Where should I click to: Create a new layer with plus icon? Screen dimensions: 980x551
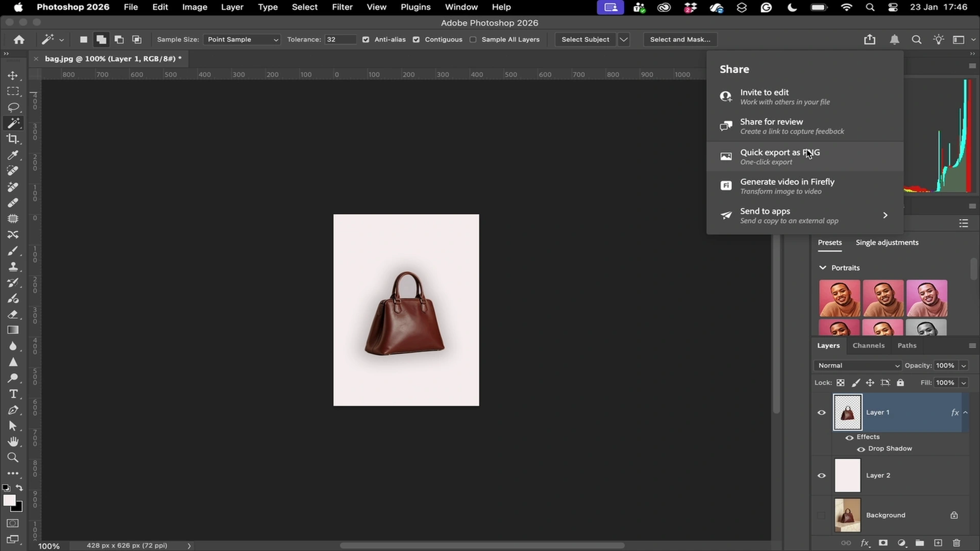click(938, 543)
